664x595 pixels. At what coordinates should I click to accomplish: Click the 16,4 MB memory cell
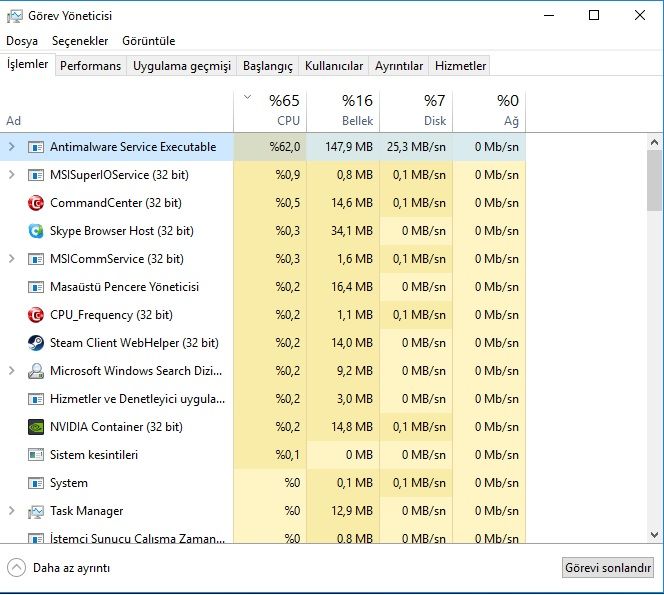(x=343, y=287)
